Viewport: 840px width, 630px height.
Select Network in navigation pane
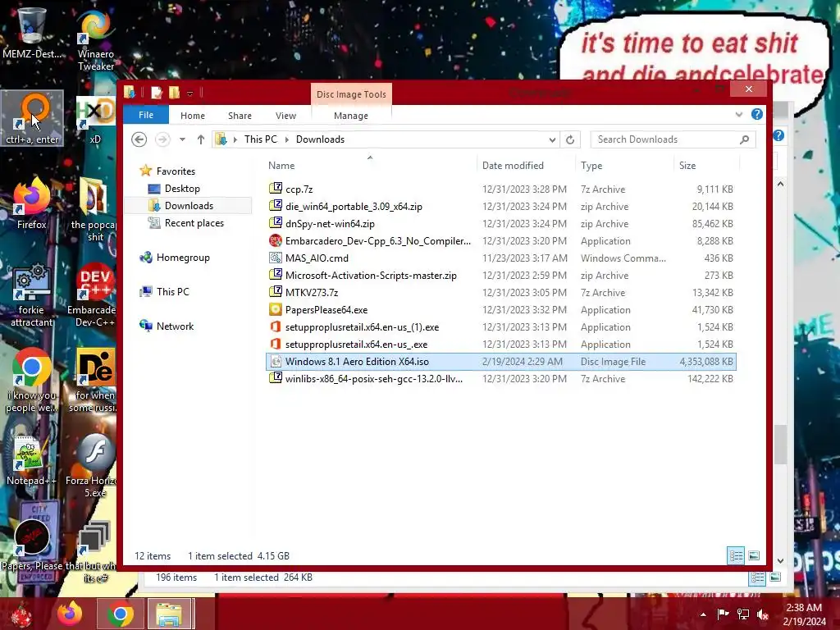tap(175, 326)
